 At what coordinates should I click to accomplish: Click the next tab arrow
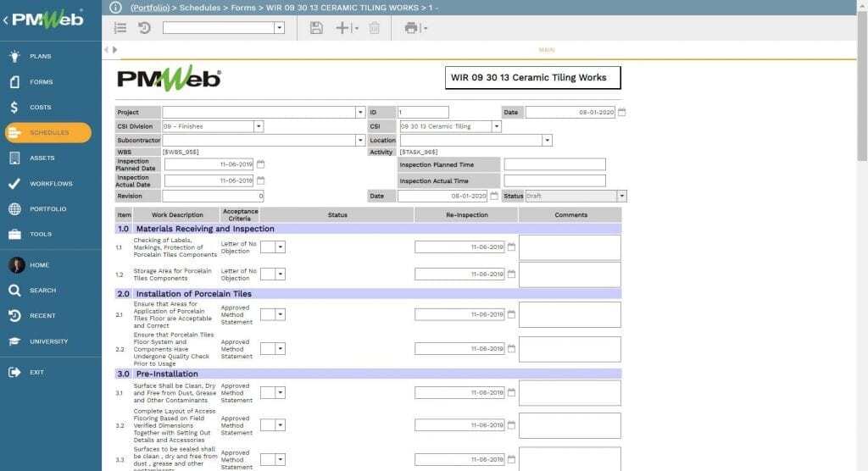(x=114, y=50)
